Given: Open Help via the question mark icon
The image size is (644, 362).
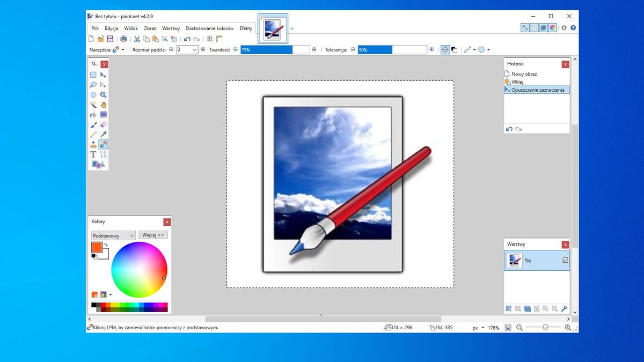Looking at the screenshot, I should [573, 28].
